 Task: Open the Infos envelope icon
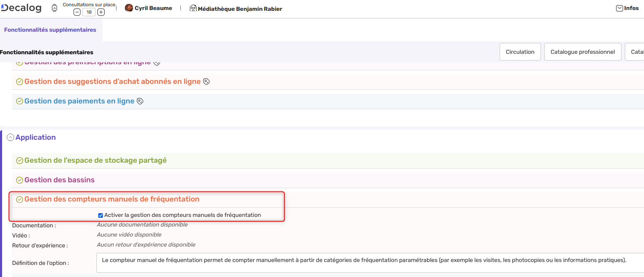[x=619, y=8]
